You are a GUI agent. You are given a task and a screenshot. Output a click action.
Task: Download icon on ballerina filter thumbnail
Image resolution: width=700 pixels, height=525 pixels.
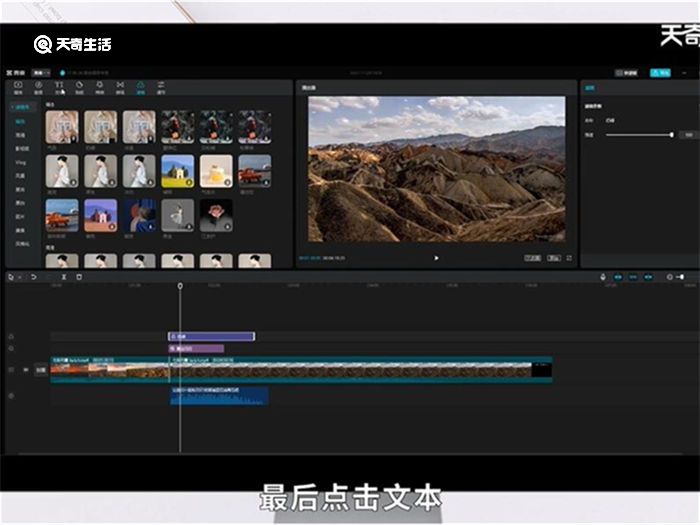pyautogui.click(x=189, y=227)
